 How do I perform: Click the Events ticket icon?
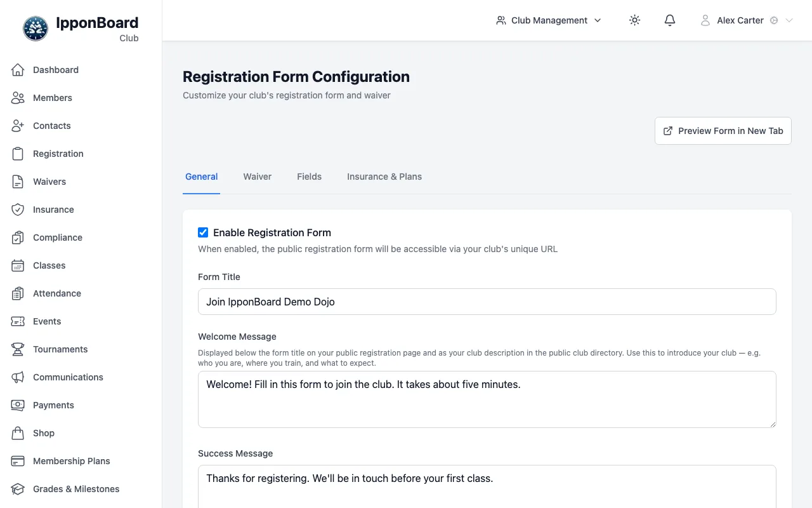tap(18, 321)
